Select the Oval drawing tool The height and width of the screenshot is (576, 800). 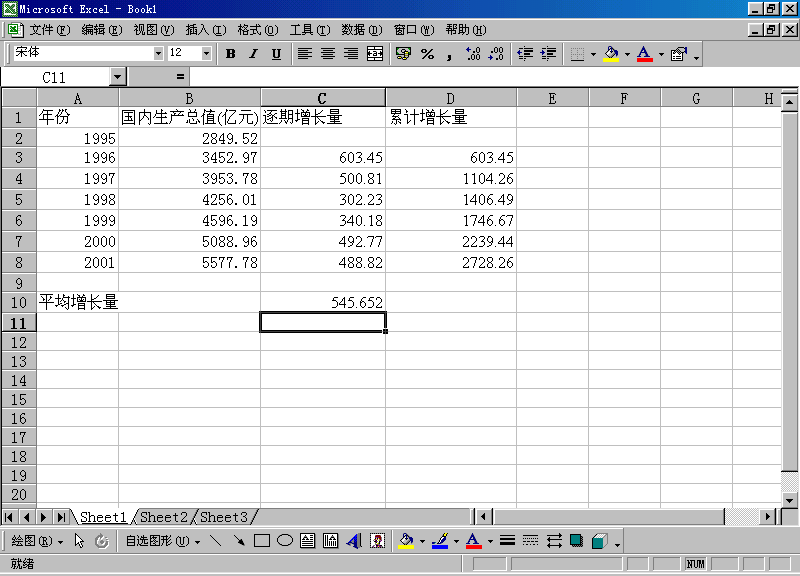tap(284, 541)
